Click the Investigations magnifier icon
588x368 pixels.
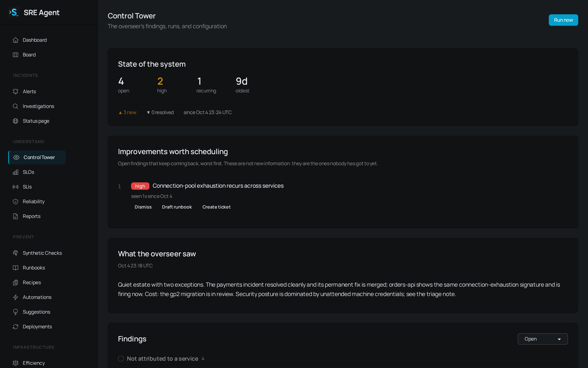tap(16, 106)
